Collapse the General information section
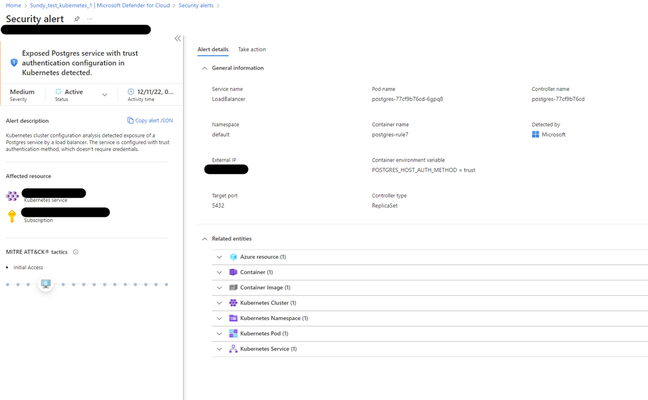 tap(205, 68)
